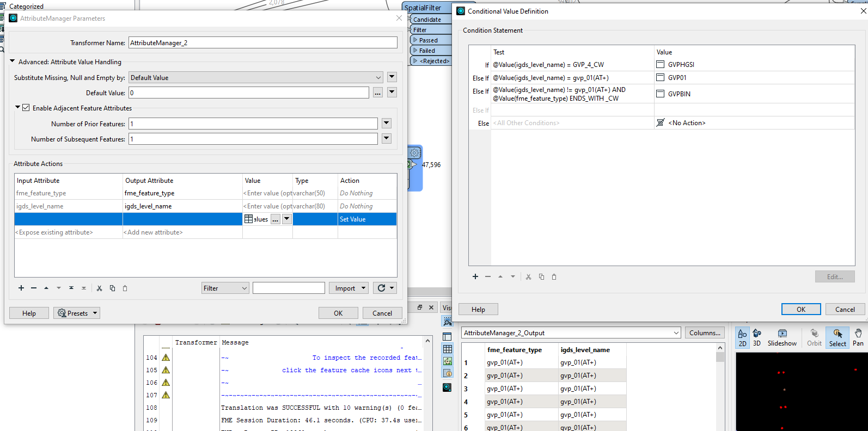This screenshot has width=868, height=431.
Task: Click Cancel in Conditional Value Definition dialog
Action: [845, 309]
